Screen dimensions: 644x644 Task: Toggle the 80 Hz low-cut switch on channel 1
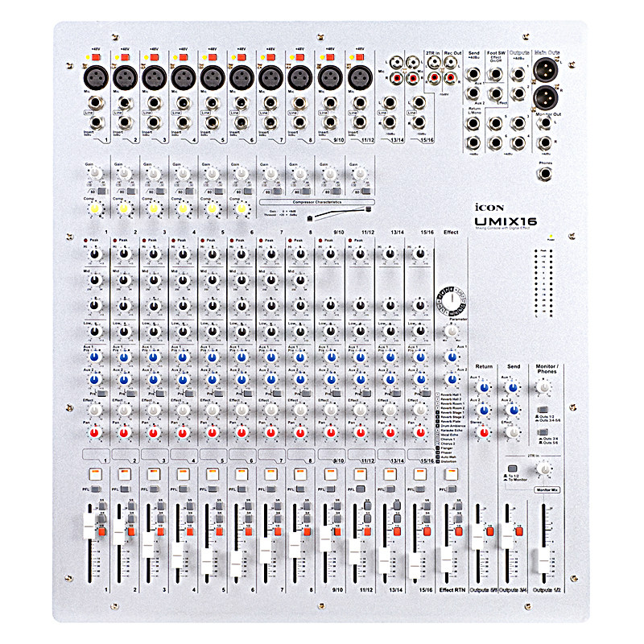[101, 192]
